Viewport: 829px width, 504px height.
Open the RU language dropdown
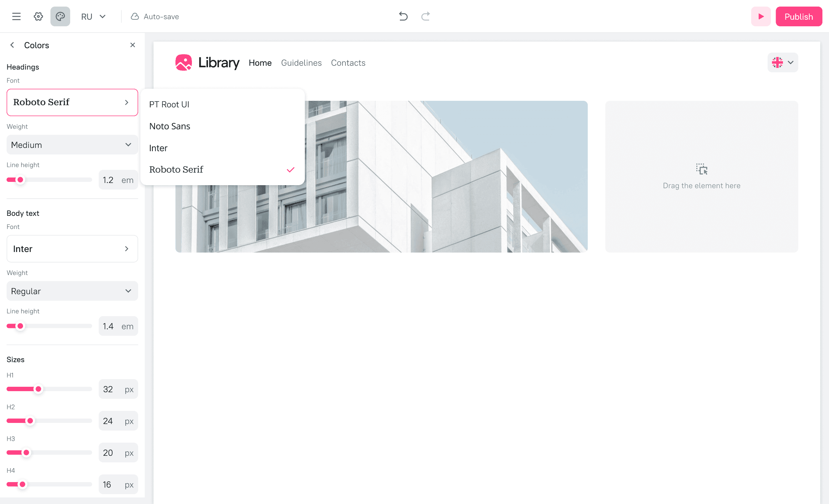coord(93,16)
